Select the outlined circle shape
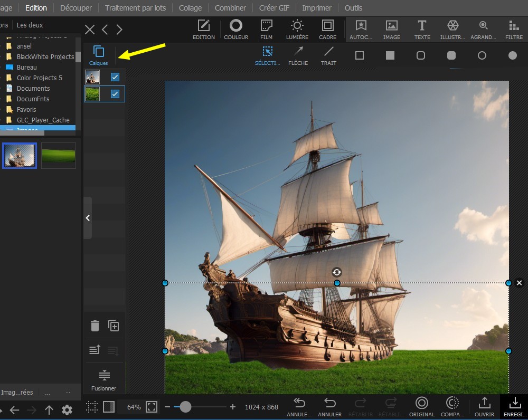 482,55
